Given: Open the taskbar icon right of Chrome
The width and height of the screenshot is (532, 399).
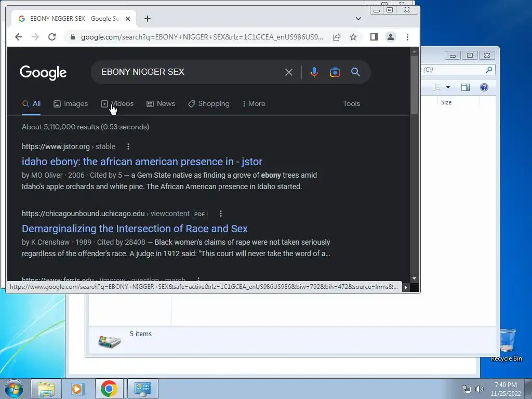Looking at the screenshot, I should [142, 389].
